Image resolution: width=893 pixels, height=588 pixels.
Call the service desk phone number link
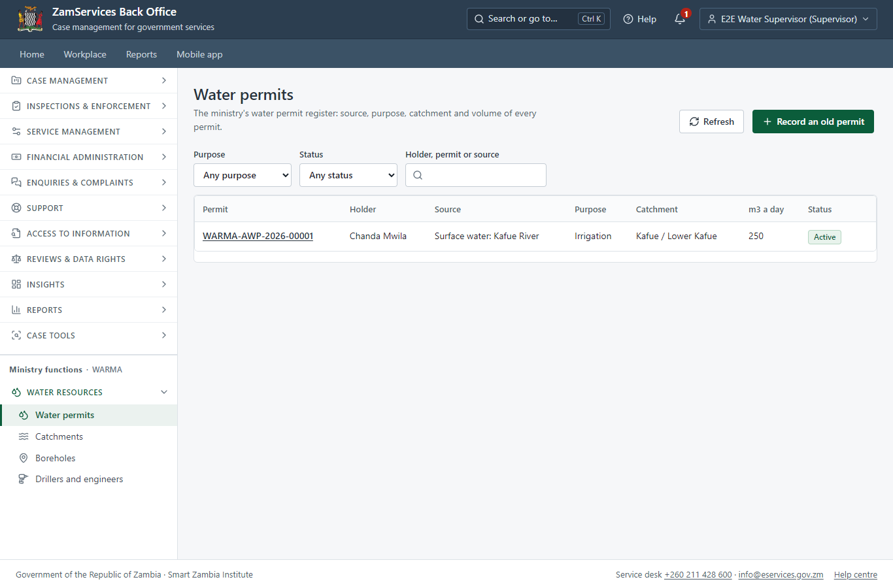coord(698,575)
